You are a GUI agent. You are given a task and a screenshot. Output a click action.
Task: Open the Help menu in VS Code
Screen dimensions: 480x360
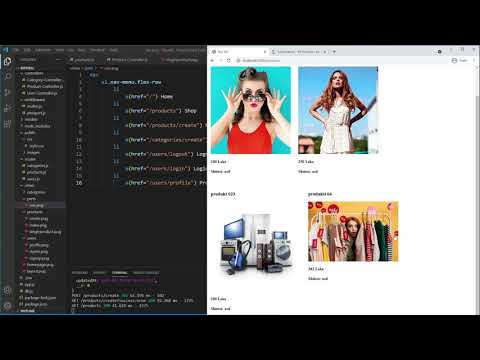pos(113,50)
